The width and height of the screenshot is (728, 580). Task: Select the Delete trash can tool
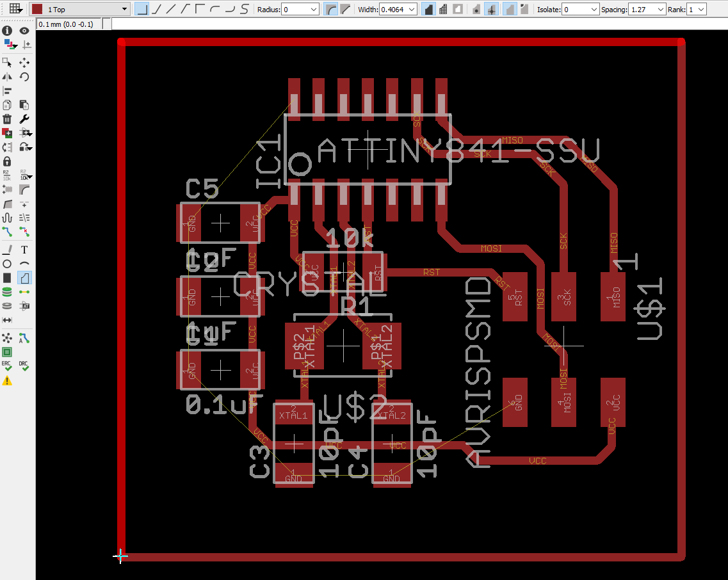click(x=7, y=119)
